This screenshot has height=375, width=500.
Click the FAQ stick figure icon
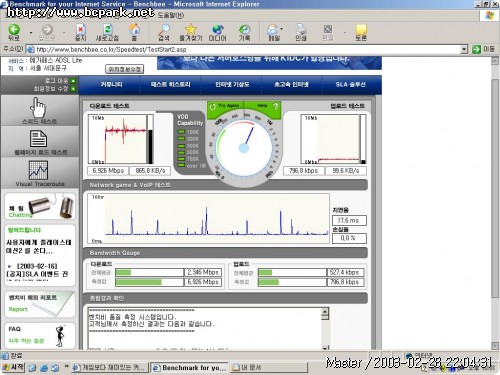60,336
